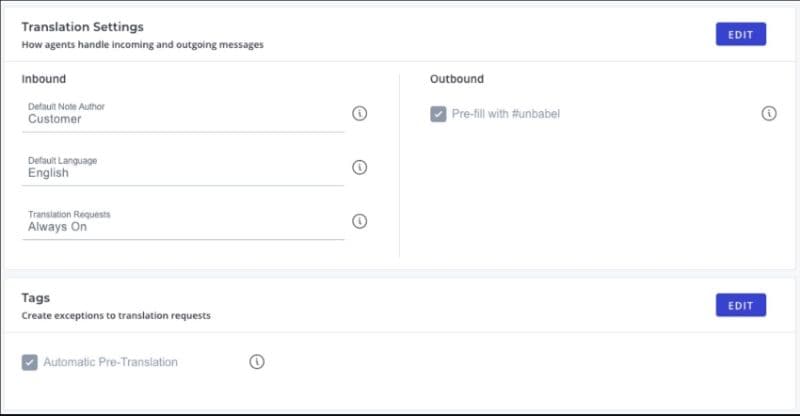Expand Default Language field showing English
The width and height of the screenshot is (800, 416).
185,172
